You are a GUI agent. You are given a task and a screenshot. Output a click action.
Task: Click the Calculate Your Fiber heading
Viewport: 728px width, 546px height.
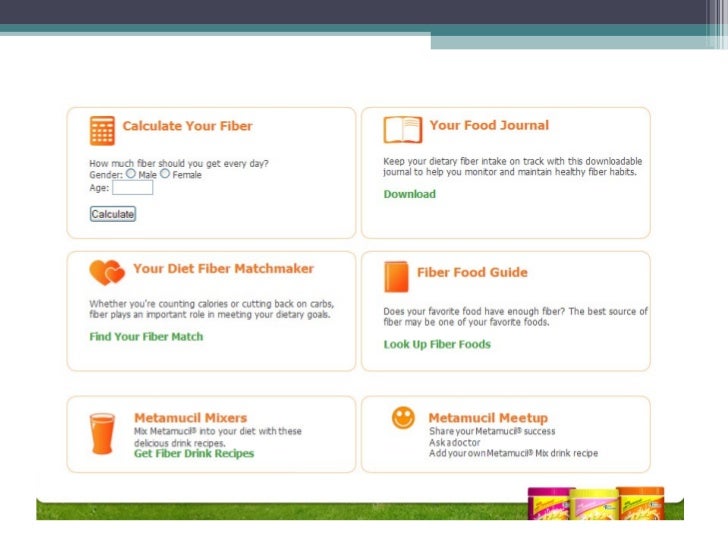click(x=187, y=126)
